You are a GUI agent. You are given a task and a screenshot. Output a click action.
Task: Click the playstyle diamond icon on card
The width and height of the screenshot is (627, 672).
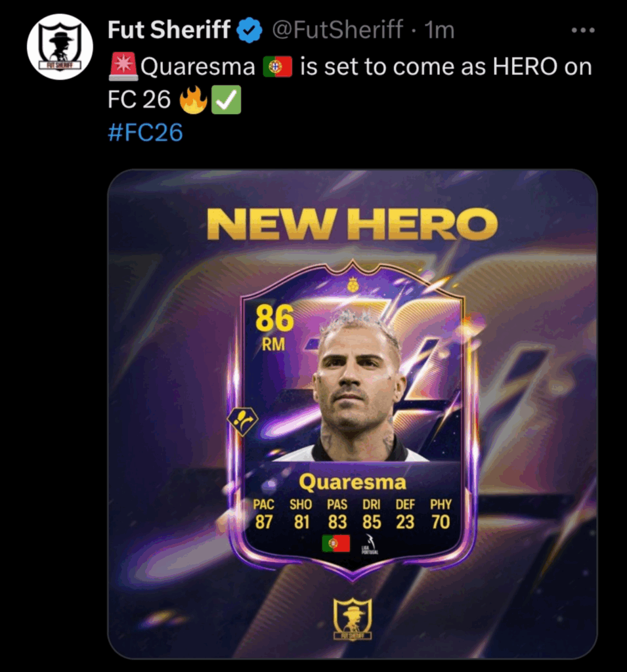(x=242, y=421)
